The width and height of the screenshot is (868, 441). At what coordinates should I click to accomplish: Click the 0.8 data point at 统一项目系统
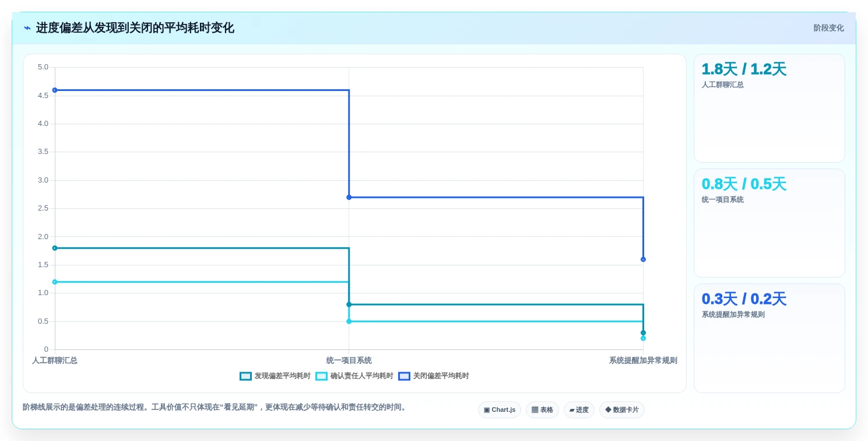(349, 304)
